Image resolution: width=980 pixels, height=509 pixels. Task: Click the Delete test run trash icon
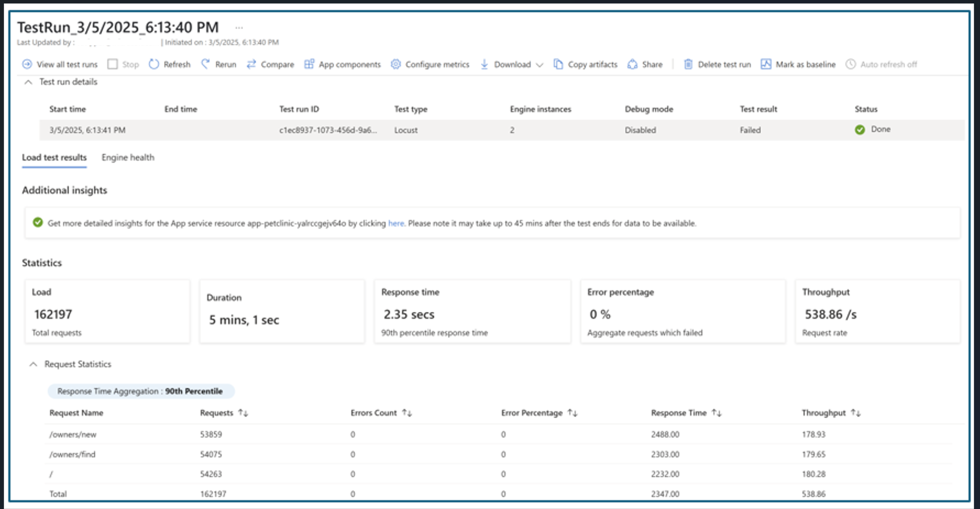(x=688, y=64)
